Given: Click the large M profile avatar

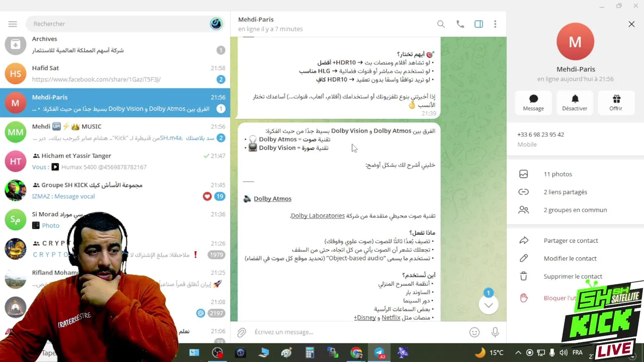Looking at the screenshot, I should 575,42.
